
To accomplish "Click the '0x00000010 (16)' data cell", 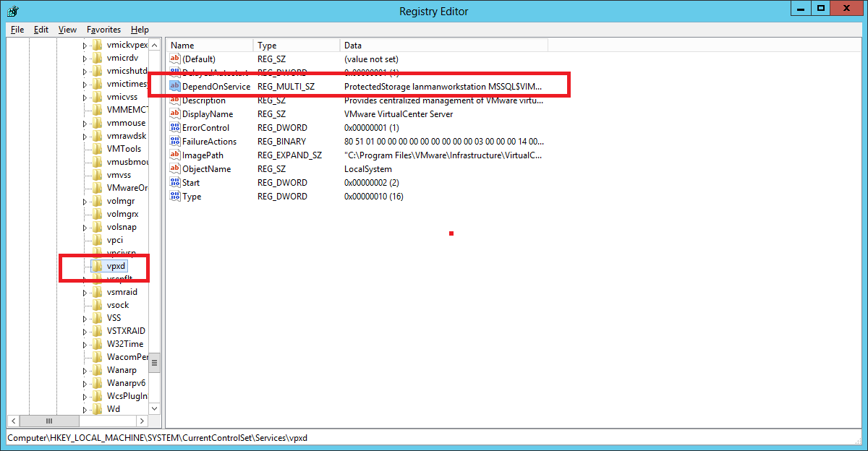I will pyautogui.click(x=374, y=196).
